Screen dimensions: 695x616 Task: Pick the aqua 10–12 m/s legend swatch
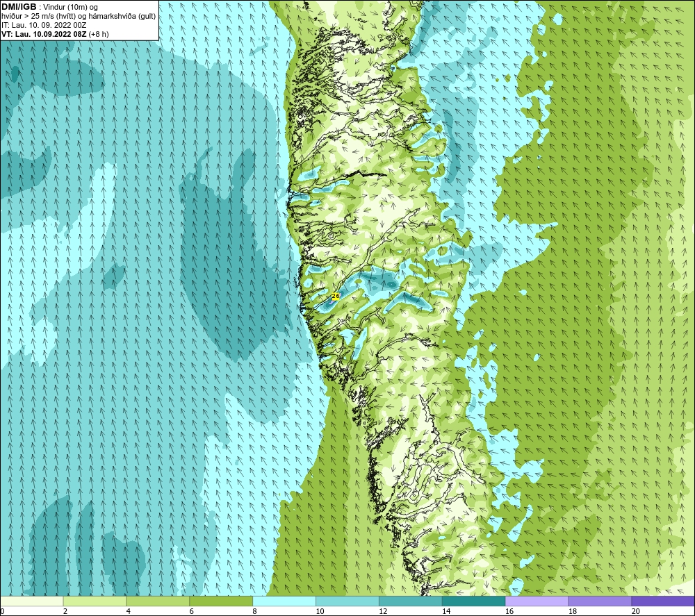pyautogui.click(x=347, y=601)
